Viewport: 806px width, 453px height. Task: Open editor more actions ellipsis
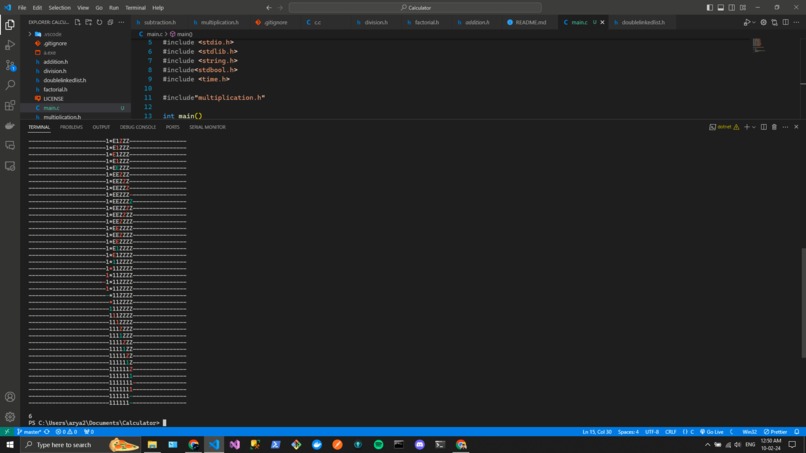click(796, 22)
